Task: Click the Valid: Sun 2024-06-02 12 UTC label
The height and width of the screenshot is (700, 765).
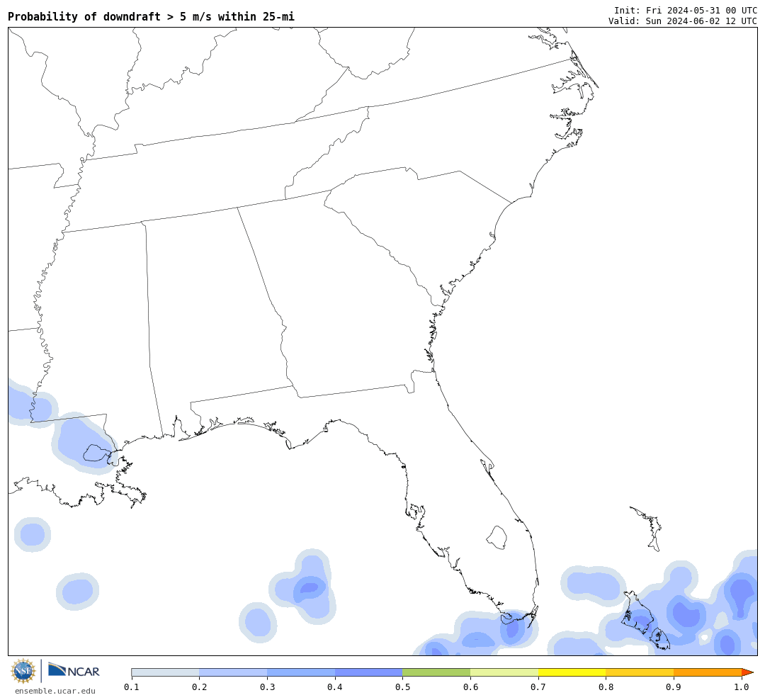Action: (683, 21)
